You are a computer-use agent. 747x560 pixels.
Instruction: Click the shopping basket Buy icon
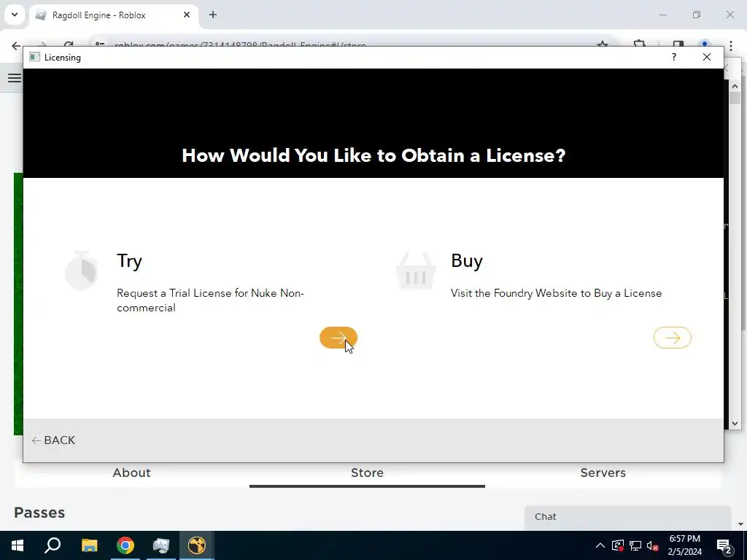(416, 271)
